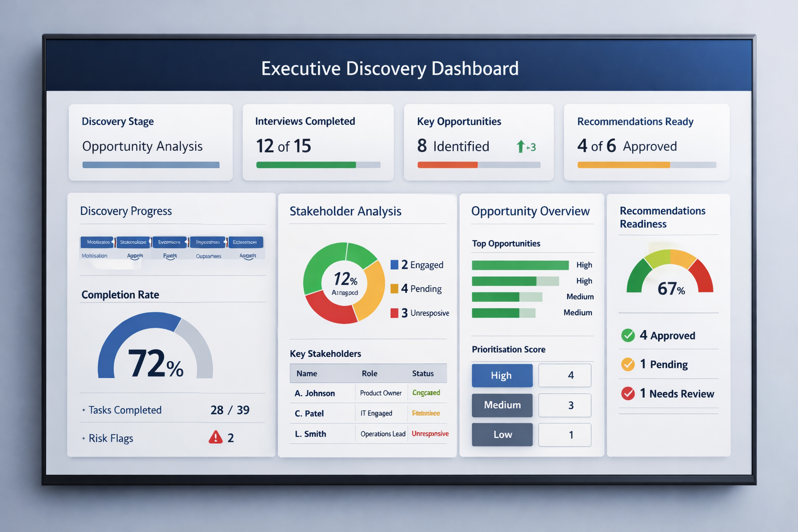Screen dimensions: 798x532
Task: Click the Stakeholder Analysis panel heading
Action: coord(345,211)
